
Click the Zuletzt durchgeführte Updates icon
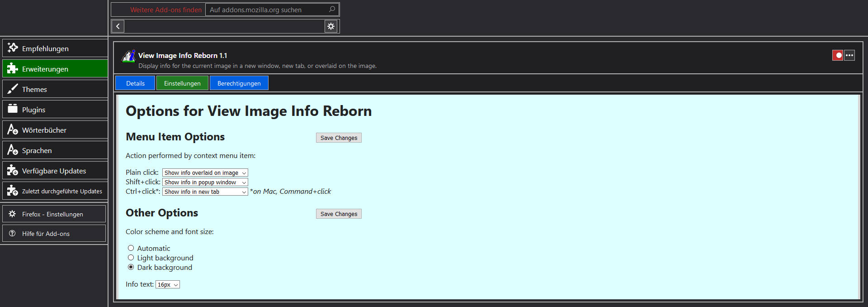pyautogui.click(x=13, y=191)
